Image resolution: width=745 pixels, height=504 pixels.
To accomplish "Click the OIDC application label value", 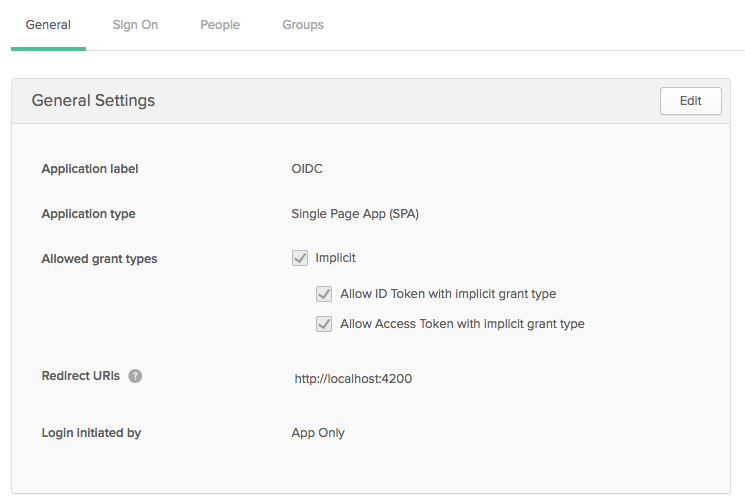I will click(x=307, y=169).
